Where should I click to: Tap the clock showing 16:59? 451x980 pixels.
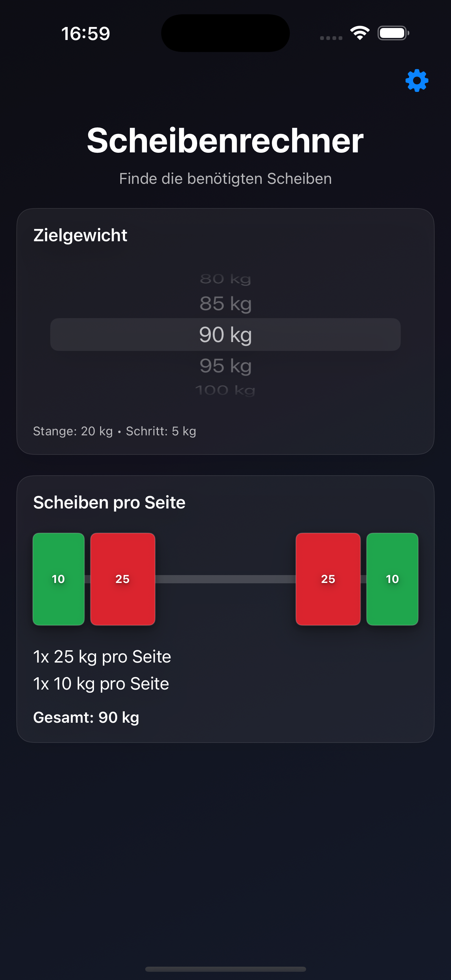pos(85,33)
